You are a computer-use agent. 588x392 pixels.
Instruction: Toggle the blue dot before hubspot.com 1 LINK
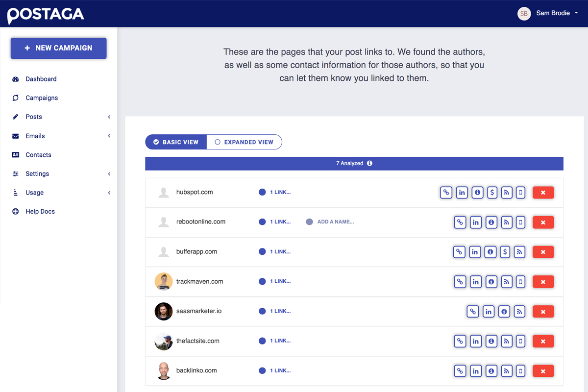[262, 192]
